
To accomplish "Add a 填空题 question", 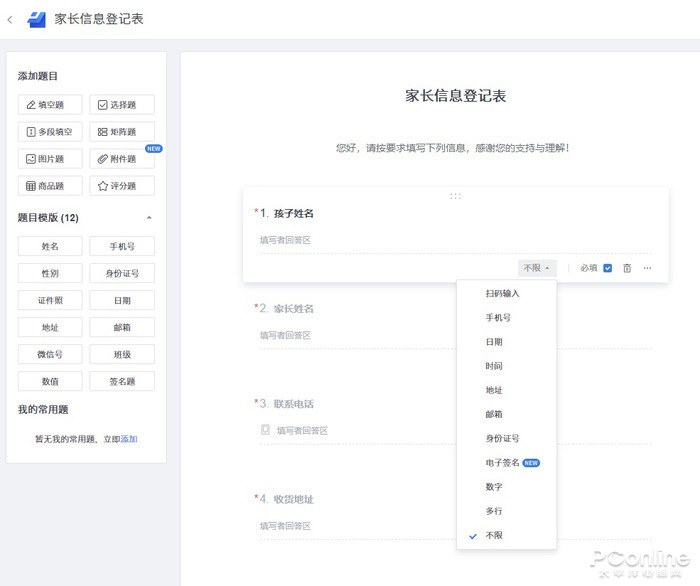I will point(50,105).
